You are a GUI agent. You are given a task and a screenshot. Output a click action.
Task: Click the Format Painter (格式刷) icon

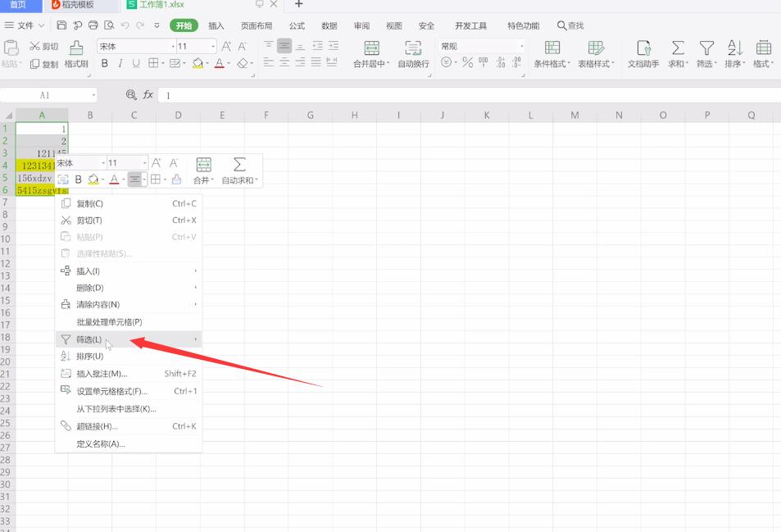[76, 48]
